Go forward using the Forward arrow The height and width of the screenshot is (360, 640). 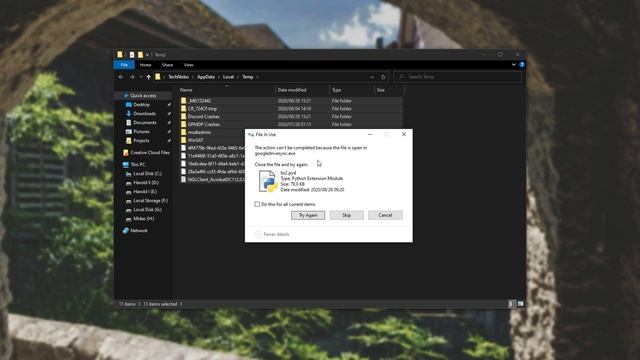[x=132, y=77]
